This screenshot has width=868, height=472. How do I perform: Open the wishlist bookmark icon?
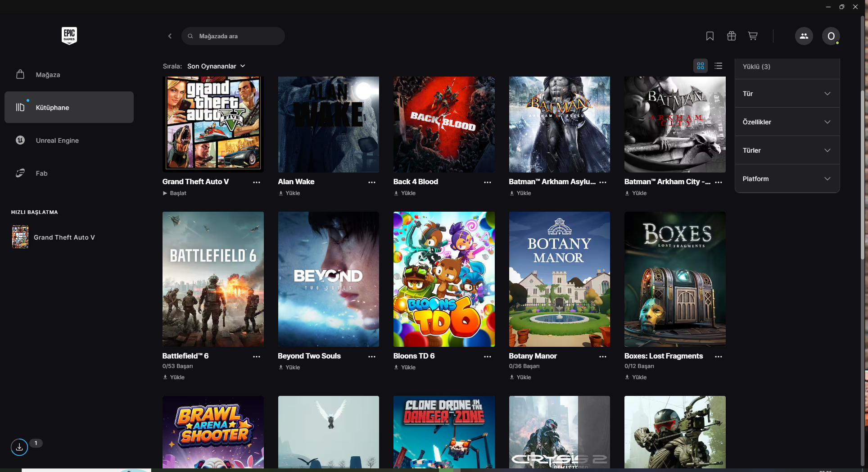point(710,36)
